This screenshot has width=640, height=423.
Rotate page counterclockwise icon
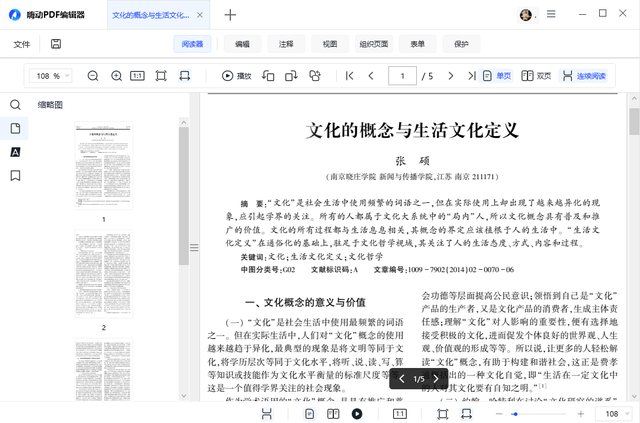[x=268, y=76]
